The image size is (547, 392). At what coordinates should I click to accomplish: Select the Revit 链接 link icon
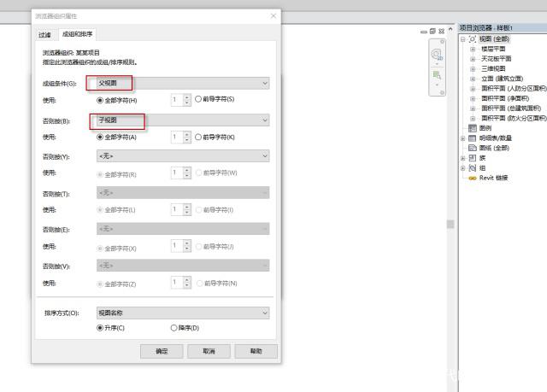473,178
